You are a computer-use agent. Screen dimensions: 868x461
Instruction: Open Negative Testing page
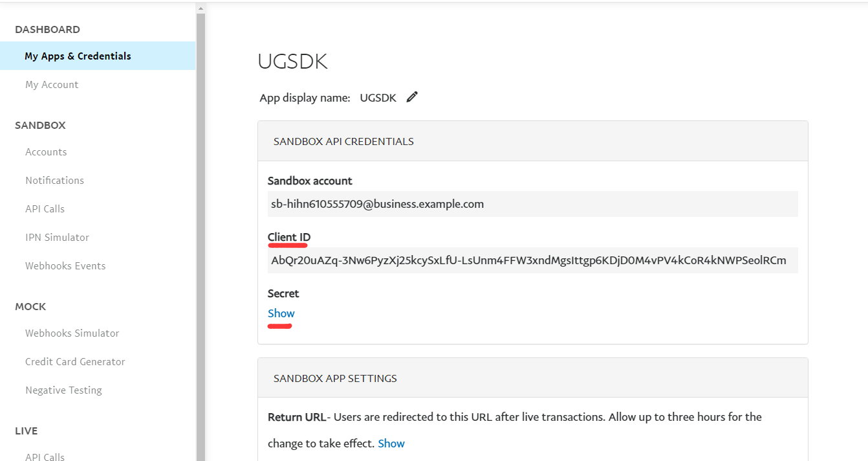pyautogui.click(x=63, y=390)
